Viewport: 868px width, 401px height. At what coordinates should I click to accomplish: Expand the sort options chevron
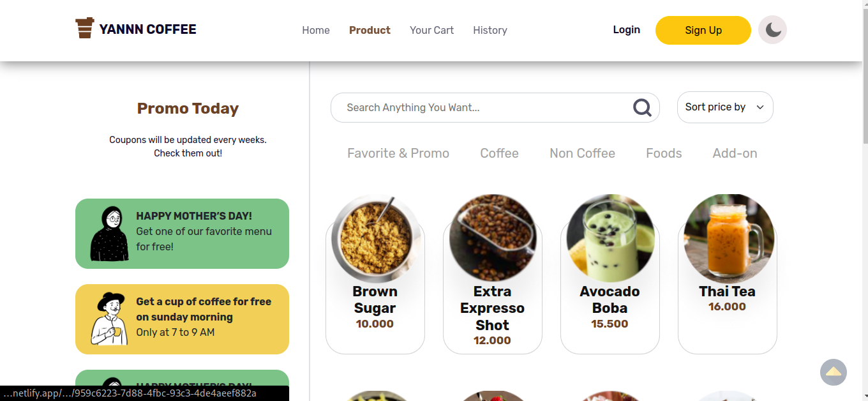coord(760,108)
